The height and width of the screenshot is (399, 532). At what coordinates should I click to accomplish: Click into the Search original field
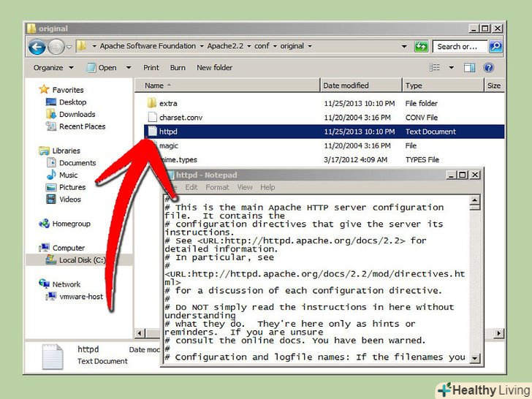460,47
